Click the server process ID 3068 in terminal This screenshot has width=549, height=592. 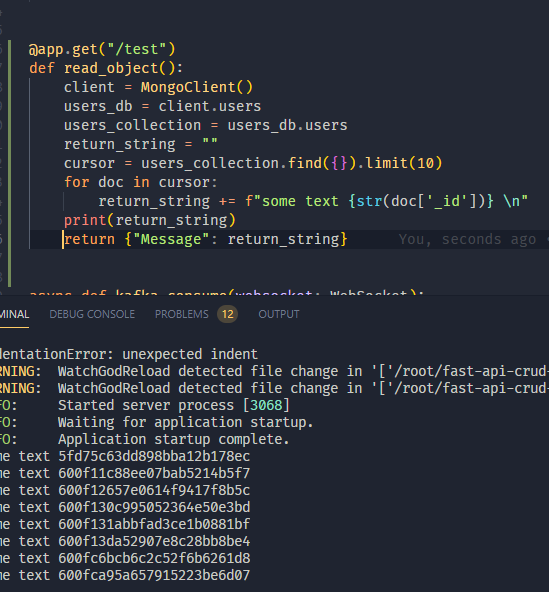pyautogui.click(x=267, y=405)
